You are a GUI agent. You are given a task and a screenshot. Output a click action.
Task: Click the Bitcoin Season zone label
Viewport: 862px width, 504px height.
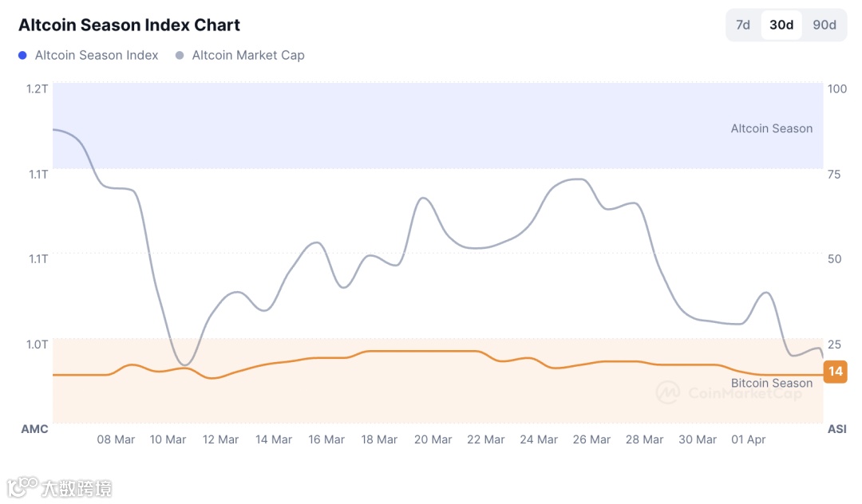pos(771,383)
